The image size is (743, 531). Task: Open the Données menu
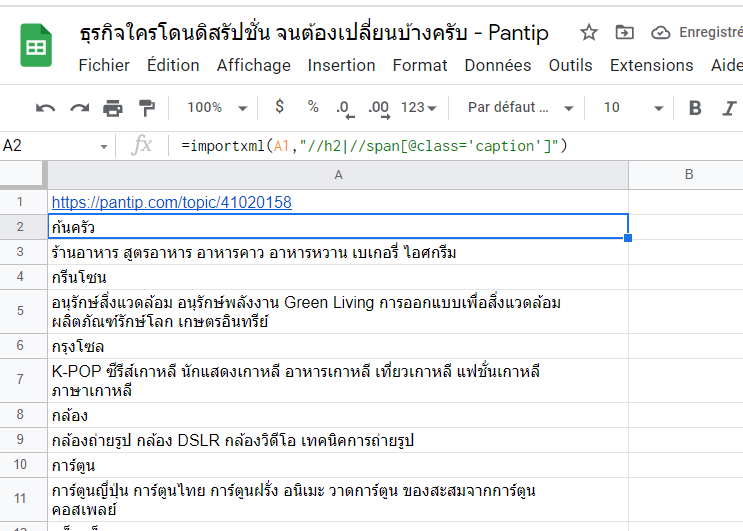tap(498, 65)
